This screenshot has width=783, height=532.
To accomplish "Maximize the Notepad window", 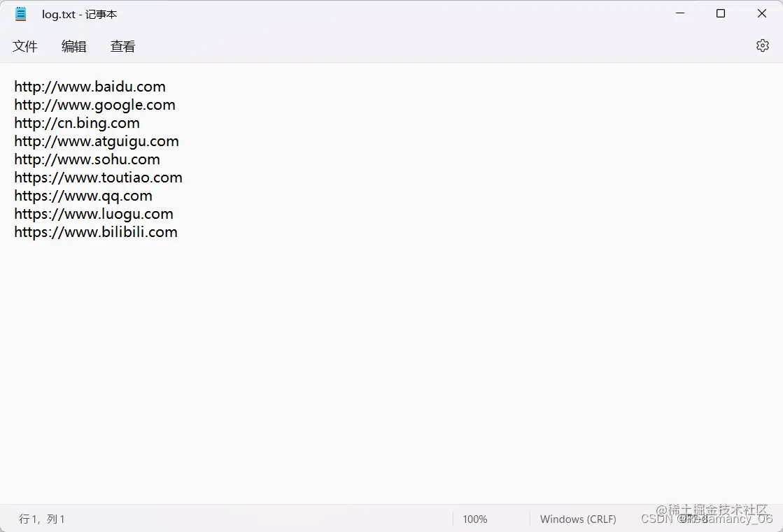I will point(721,13).
